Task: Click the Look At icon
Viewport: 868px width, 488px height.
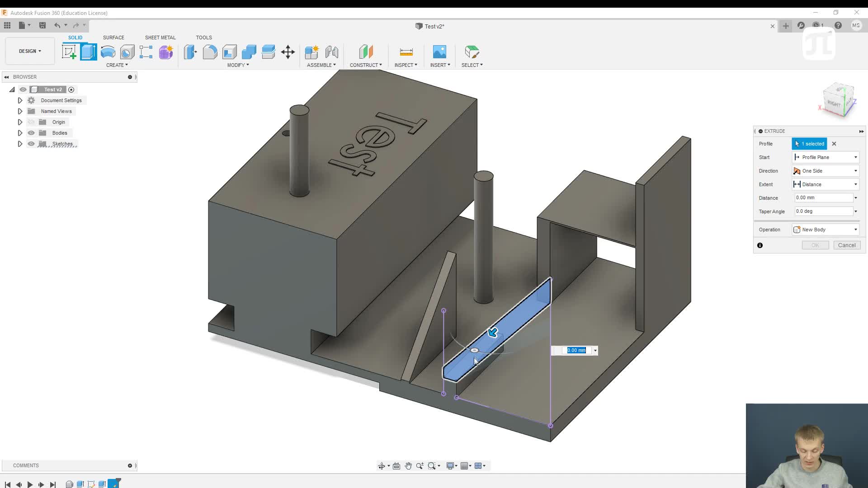Action: pyautogui.click(x=396, y=466)
